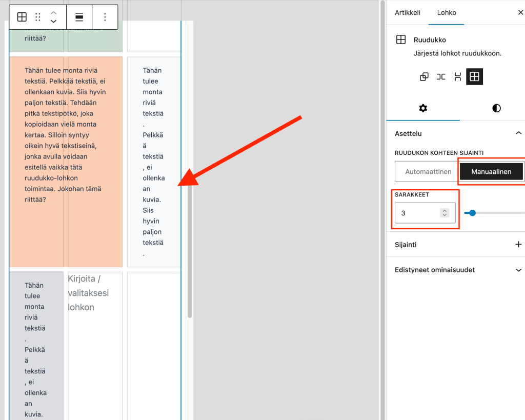This screenshot has height=420, width=525.
Task: Add Sijainti options with plus icon
Action: coord(518,244)
